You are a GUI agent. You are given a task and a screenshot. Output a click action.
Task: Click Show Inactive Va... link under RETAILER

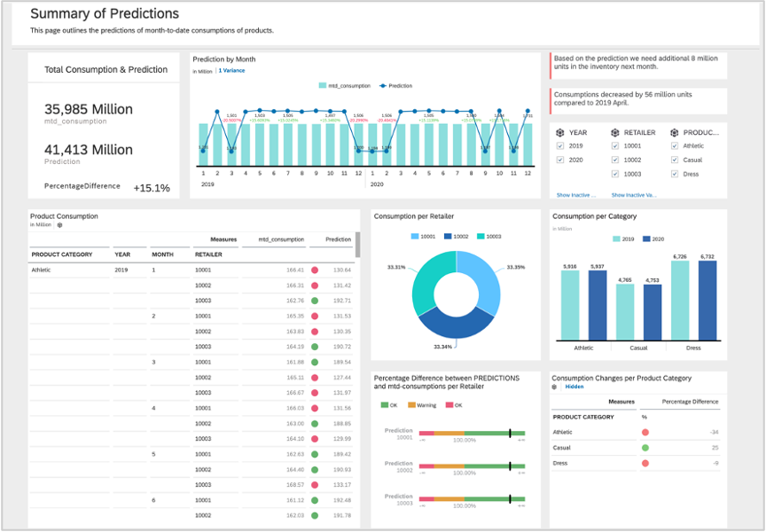pos(634,195)
